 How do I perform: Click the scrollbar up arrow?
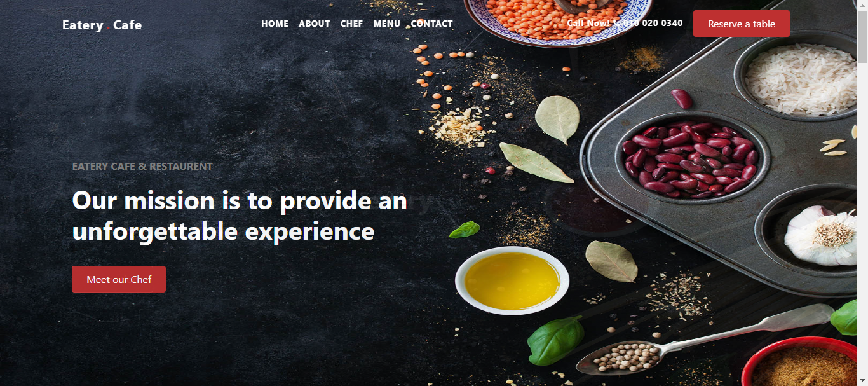click(x=862, y=5)
